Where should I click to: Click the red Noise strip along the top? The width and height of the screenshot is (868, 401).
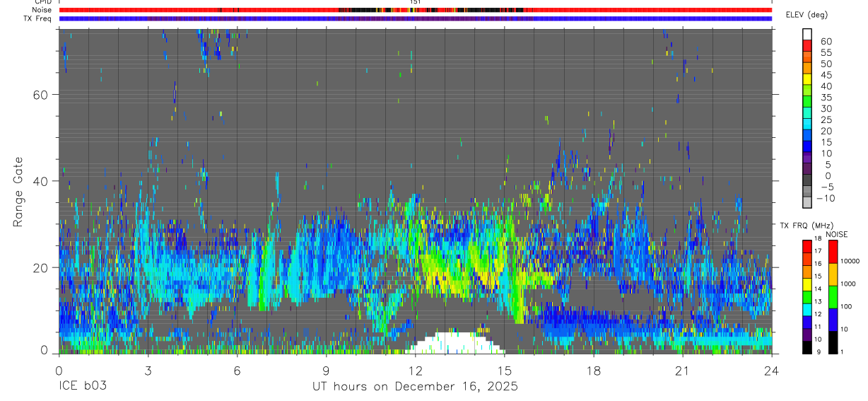coord(415,10)
